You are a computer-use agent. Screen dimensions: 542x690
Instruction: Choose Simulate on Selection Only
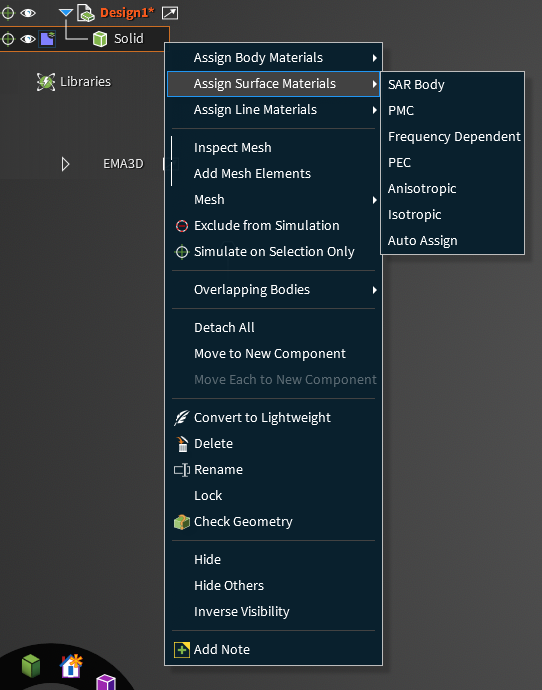coord(273,251)
